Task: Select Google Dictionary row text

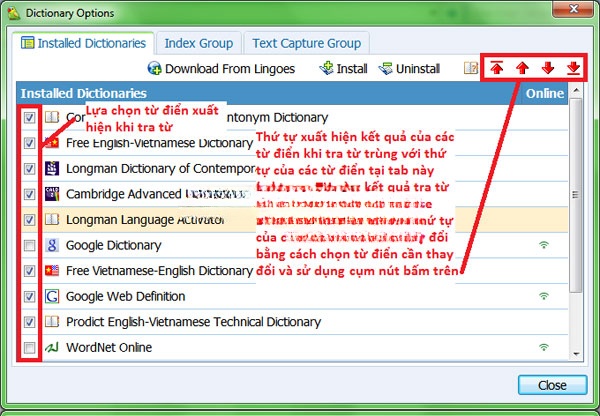Action: tap(114, 245)
